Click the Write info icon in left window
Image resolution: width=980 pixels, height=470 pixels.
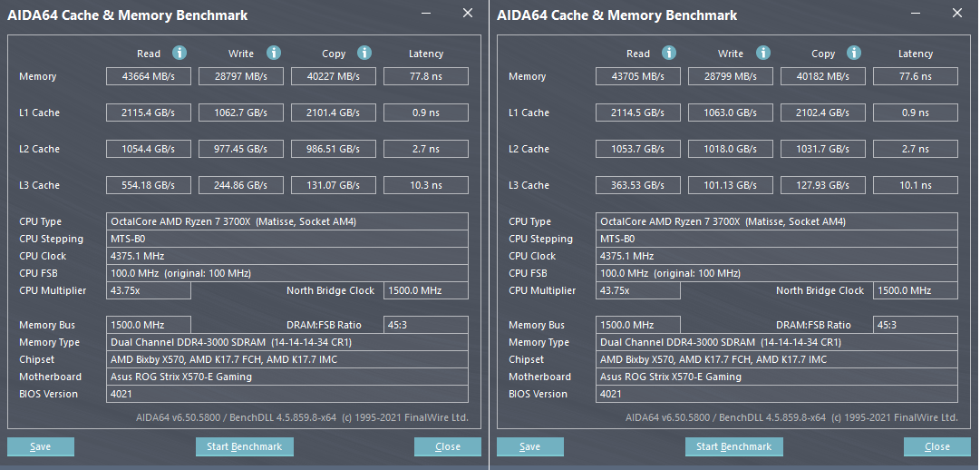[x=274, y=53]
